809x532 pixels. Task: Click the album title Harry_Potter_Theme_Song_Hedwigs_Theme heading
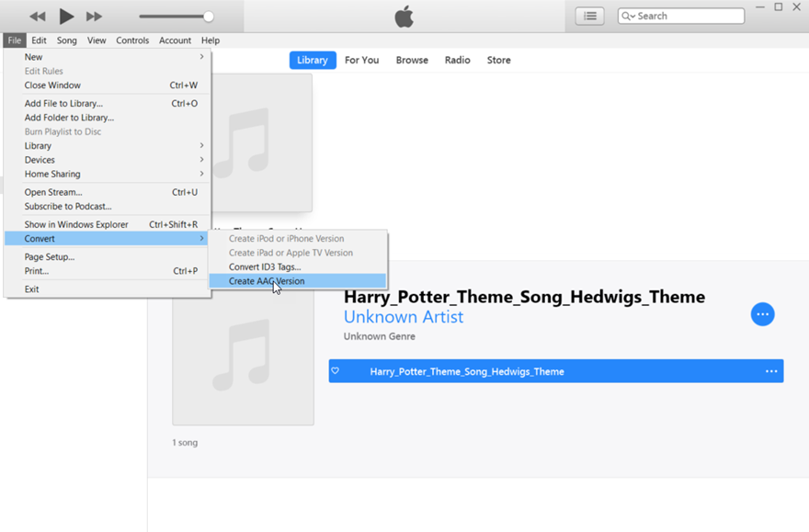tap(524, 297)
